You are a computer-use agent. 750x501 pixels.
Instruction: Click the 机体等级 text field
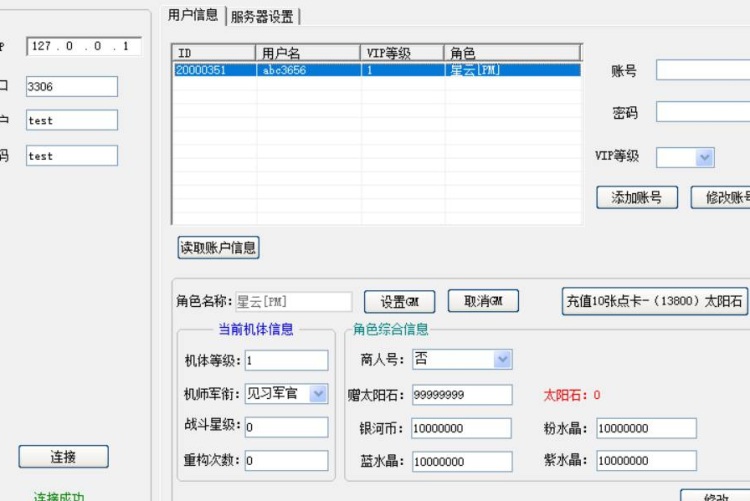pos(285,360)
